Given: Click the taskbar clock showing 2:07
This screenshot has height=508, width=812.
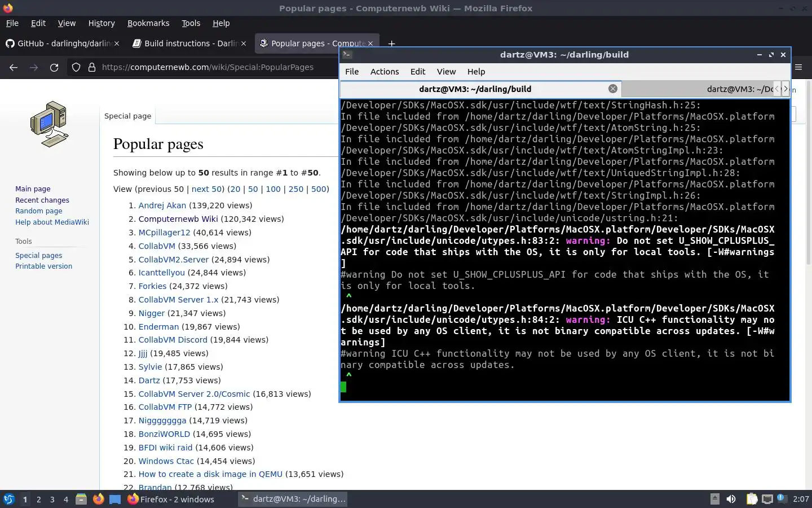Looking at the screenshot, I should pyautogui.click(x=801, y=499).
